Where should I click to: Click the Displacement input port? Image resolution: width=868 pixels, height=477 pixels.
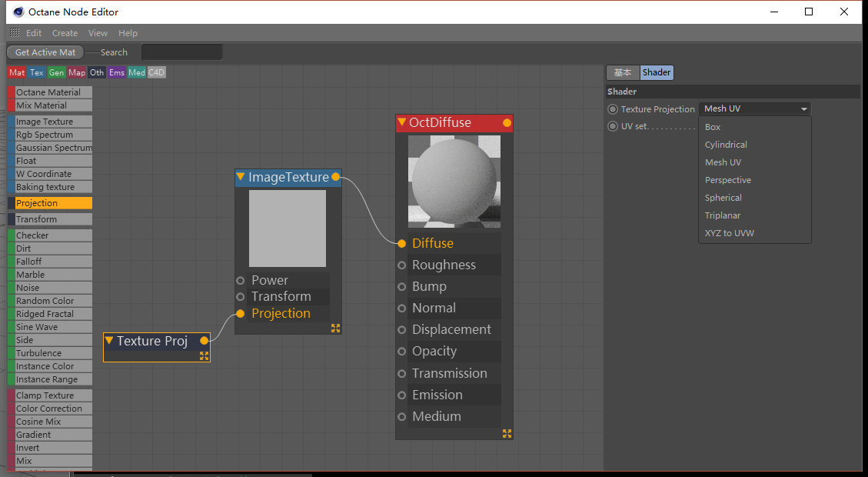tap(402, 329)
